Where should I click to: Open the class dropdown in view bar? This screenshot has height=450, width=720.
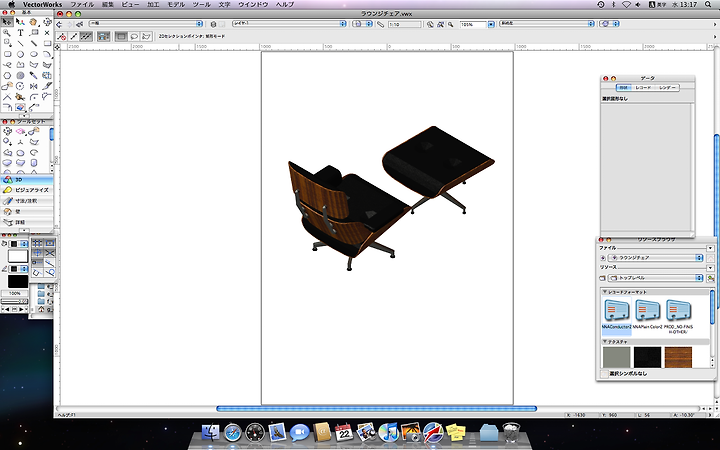pyautogui.click(x=146, y=23)
